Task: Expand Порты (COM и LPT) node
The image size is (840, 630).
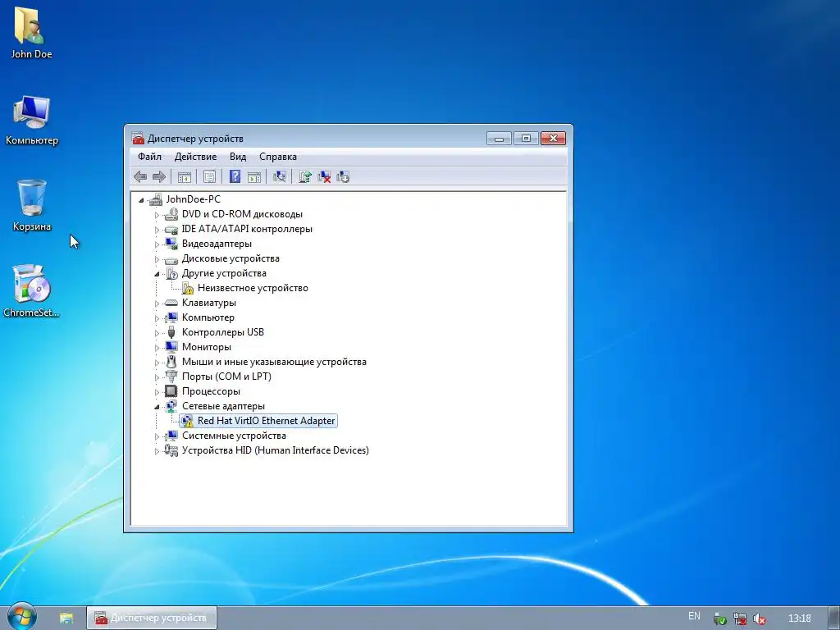Action: (x=157, y=377)
